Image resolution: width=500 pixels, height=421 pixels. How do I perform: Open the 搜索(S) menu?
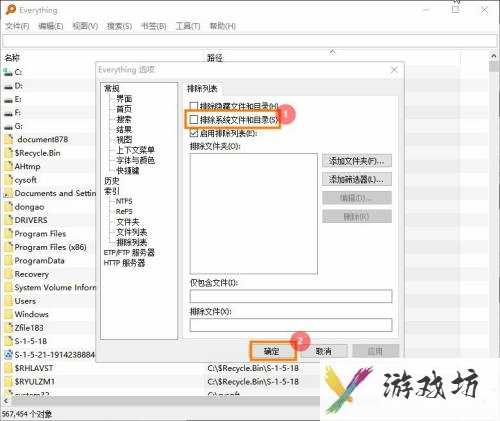[x=119, y=26]
